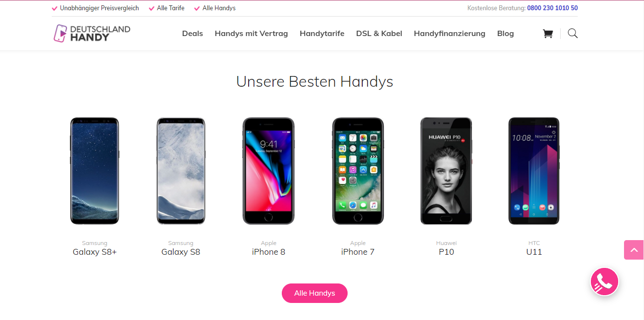Select Handyfinanzierung in navigation
The height and width of the screenshot is (320, 644).
(x=449, y=34)
